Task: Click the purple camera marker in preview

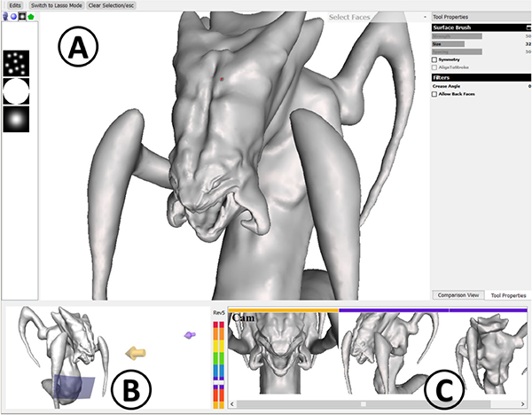Action: pyautogui.click(x=189, y=335)
